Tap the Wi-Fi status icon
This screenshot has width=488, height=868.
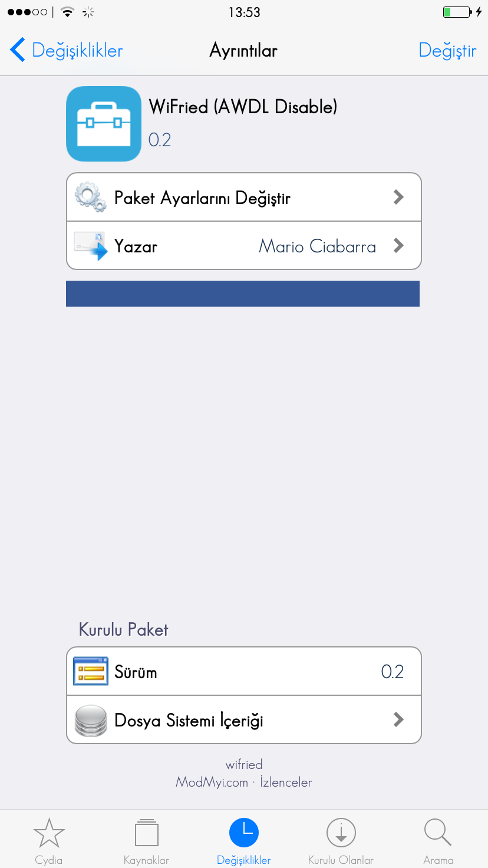(68, 12)
